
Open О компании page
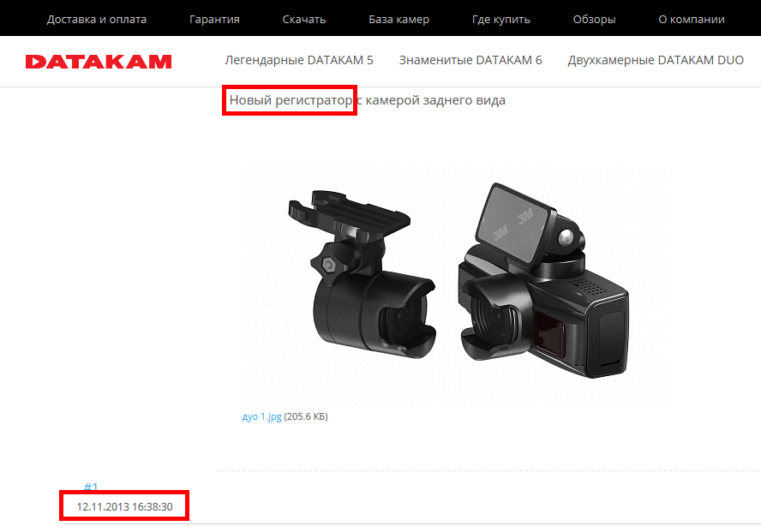(x=692, y=20)
